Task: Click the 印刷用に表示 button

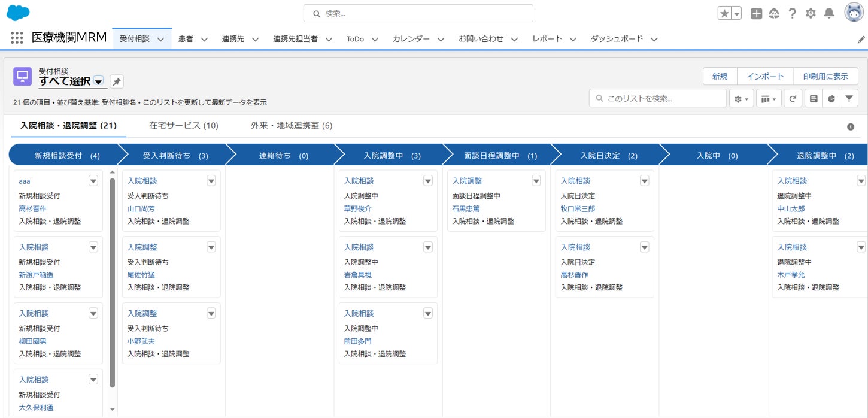Action: (825, 77)
